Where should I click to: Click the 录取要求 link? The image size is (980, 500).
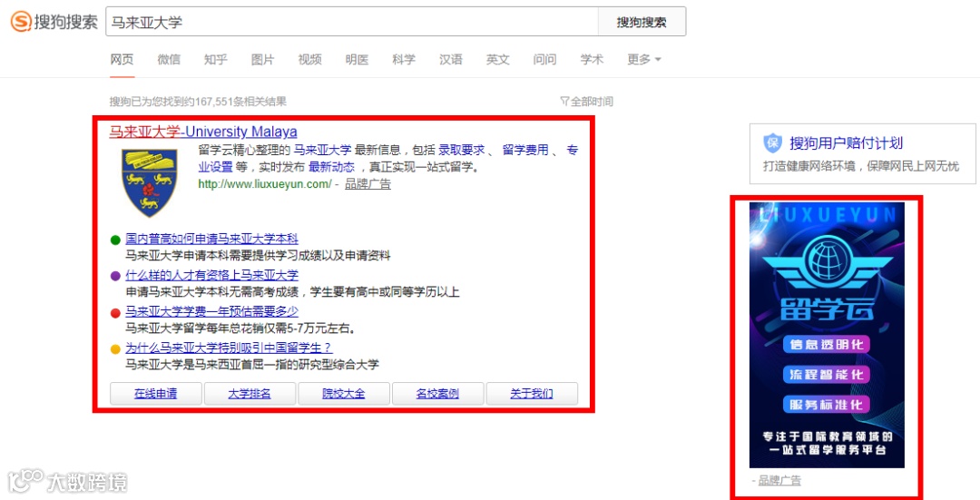pos(461,150)
